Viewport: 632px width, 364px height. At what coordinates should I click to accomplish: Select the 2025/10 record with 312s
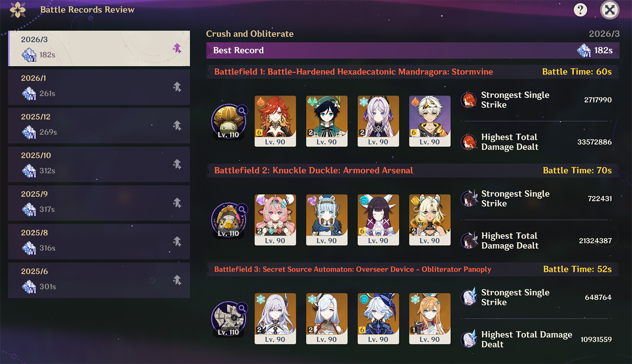point(99,164)
